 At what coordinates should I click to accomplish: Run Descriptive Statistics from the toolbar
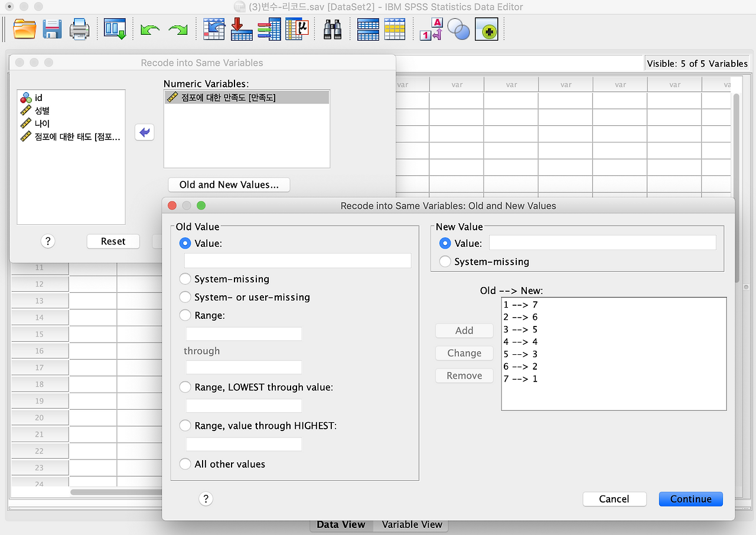point(297,29)
